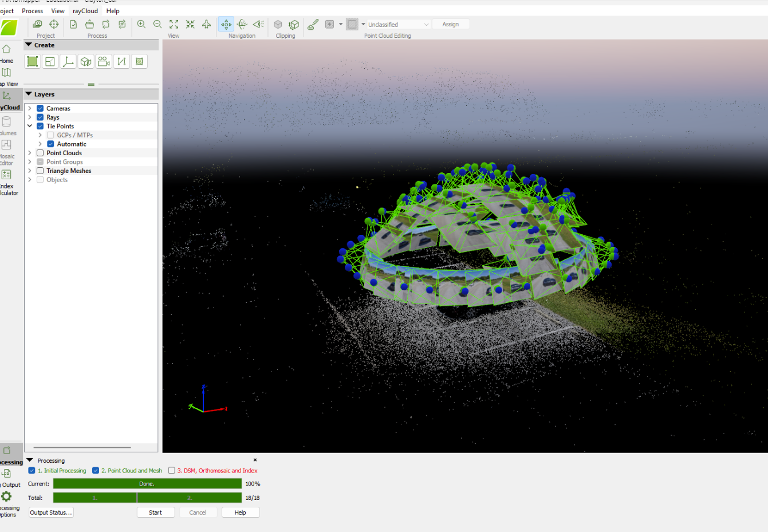The width and height of the screenshot is (768, 532).
Task: Click the Edit Densified Point Cloud brush icon
Action: (313, 24)
